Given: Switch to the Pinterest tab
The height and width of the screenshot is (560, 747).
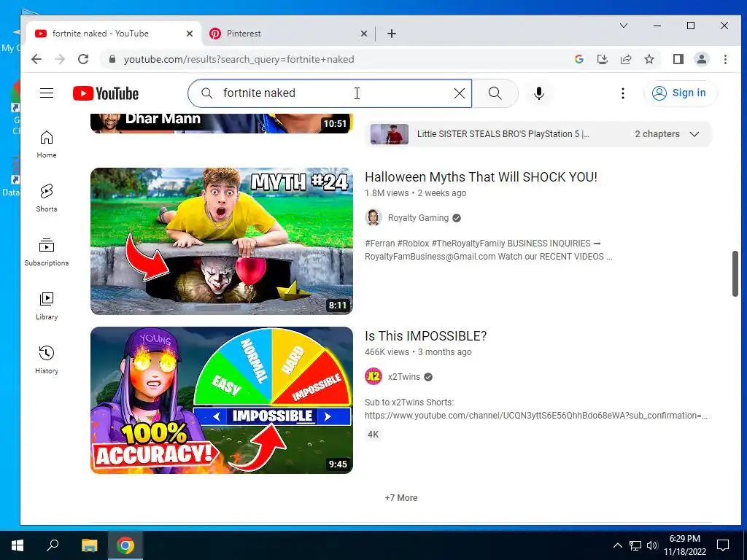Looking at the screenshot, I should 289,34.
